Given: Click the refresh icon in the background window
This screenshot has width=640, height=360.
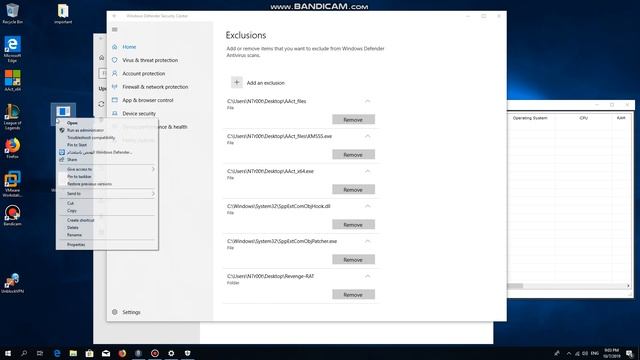Looking at the screenshot, I should pos(101,104).
